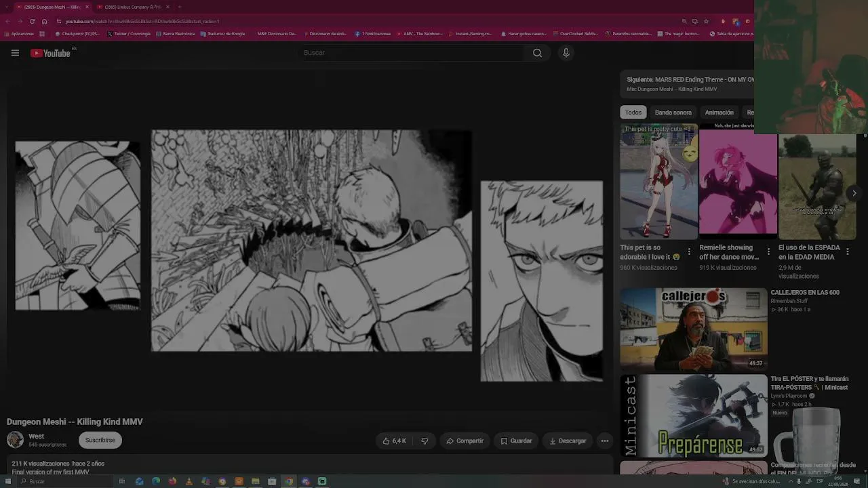Image resolution: width=868 pixels, height=488 pixels.
Task: Open the three-dot more actions menu under the video
Action: pos(605,441)
